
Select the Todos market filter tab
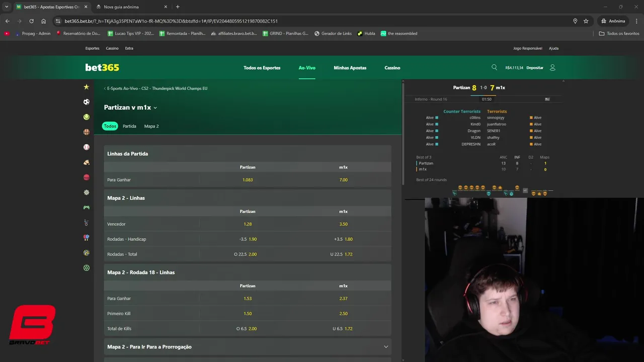coord(110,126)
